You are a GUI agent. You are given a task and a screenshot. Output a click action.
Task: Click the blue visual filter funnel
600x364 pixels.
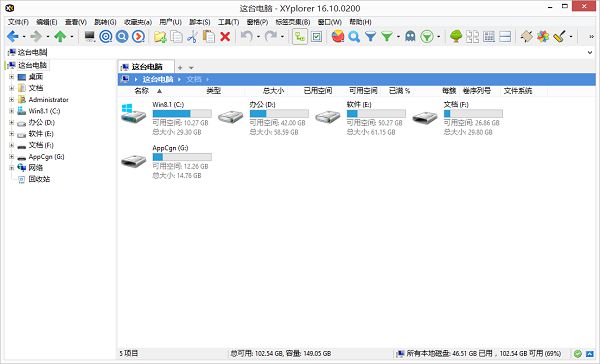tap(370, 36)
